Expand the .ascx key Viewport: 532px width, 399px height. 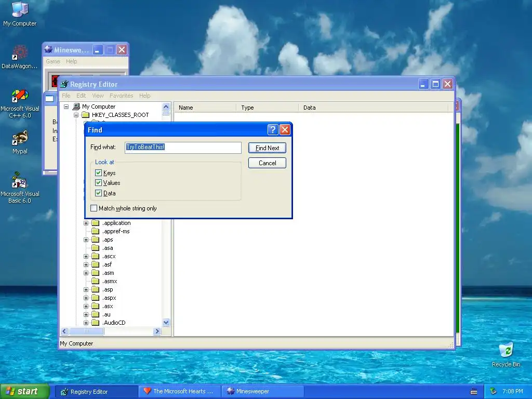86,256
